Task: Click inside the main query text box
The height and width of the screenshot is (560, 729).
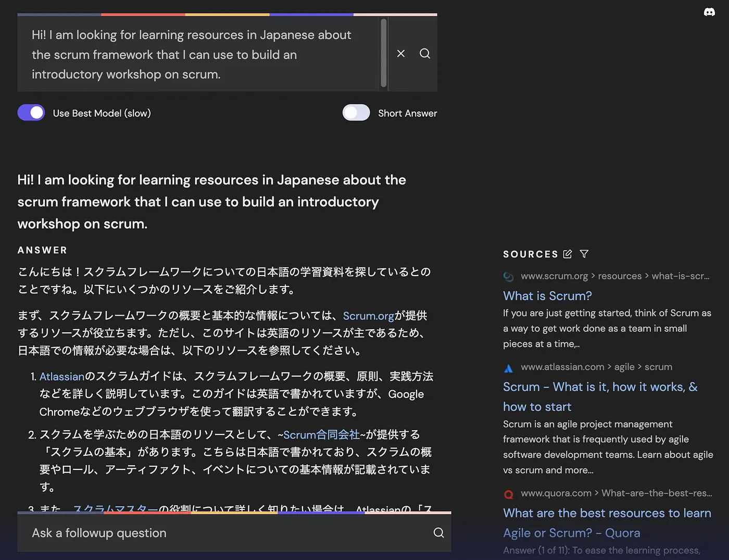Action: (x=198, y=54)
